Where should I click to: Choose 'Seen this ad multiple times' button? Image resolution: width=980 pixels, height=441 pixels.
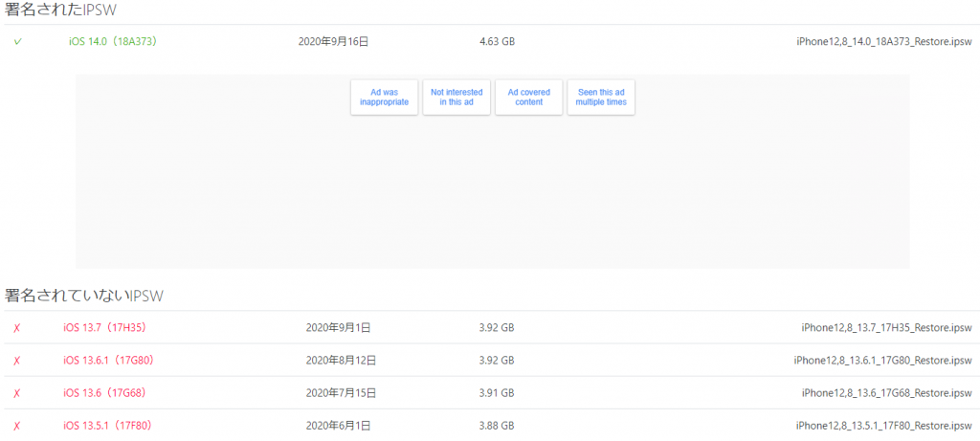(x=601, y=98)
